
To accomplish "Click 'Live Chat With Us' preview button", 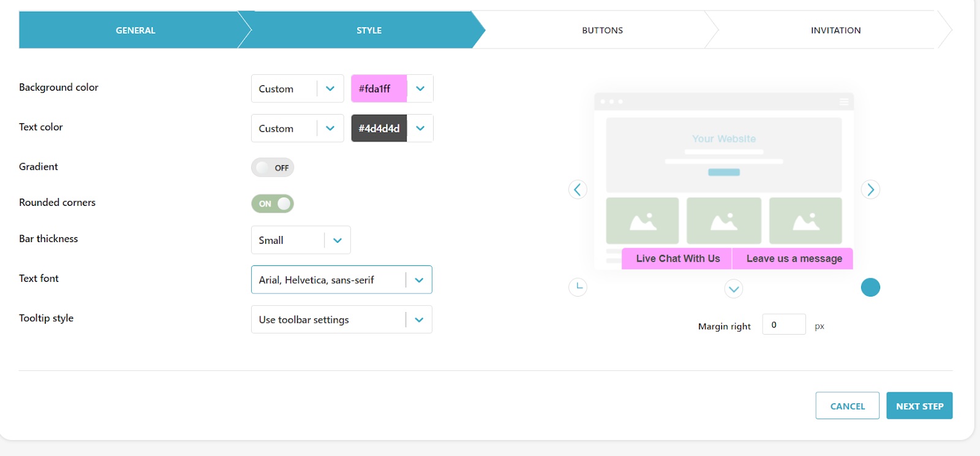I will point(677,259).
